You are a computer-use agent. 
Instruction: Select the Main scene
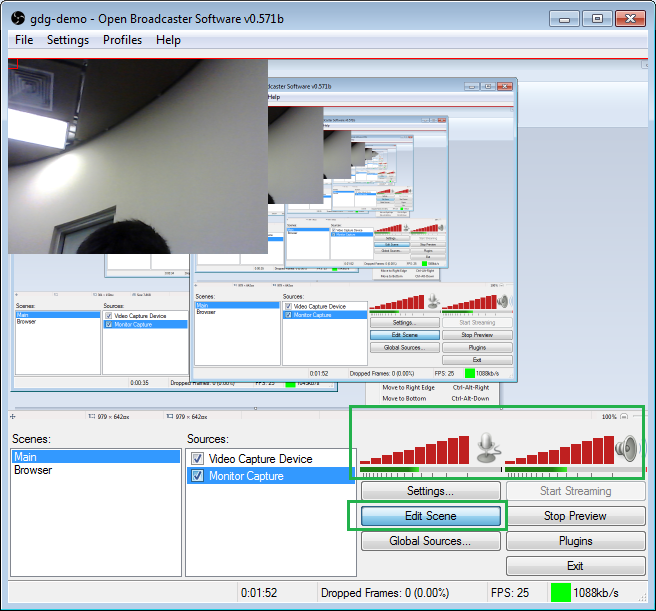(x=96, y=457)
